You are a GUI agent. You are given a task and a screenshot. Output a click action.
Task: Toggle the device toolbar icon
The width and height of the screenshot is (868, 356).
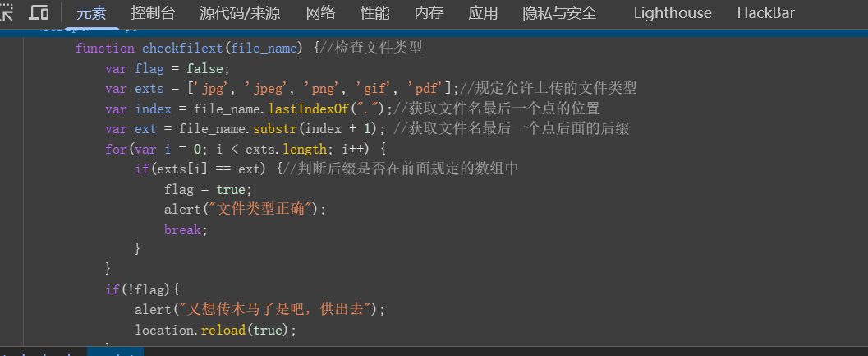click(x=39, y=12)
